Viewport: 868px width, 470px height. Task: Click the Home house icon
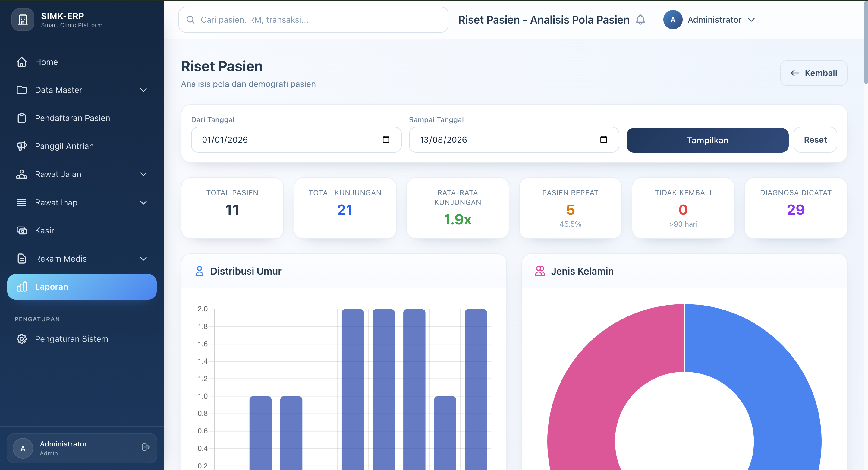click(22, 62)
